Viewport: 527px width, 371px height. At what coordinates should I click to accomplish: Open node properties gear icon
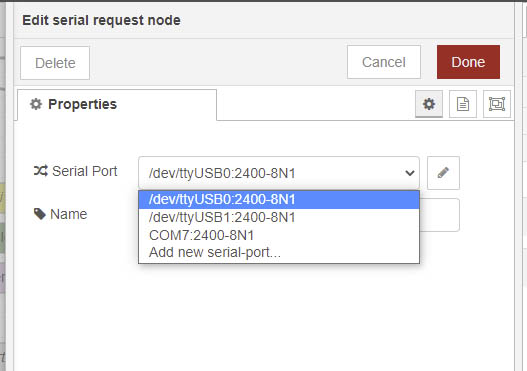(429, 104)
